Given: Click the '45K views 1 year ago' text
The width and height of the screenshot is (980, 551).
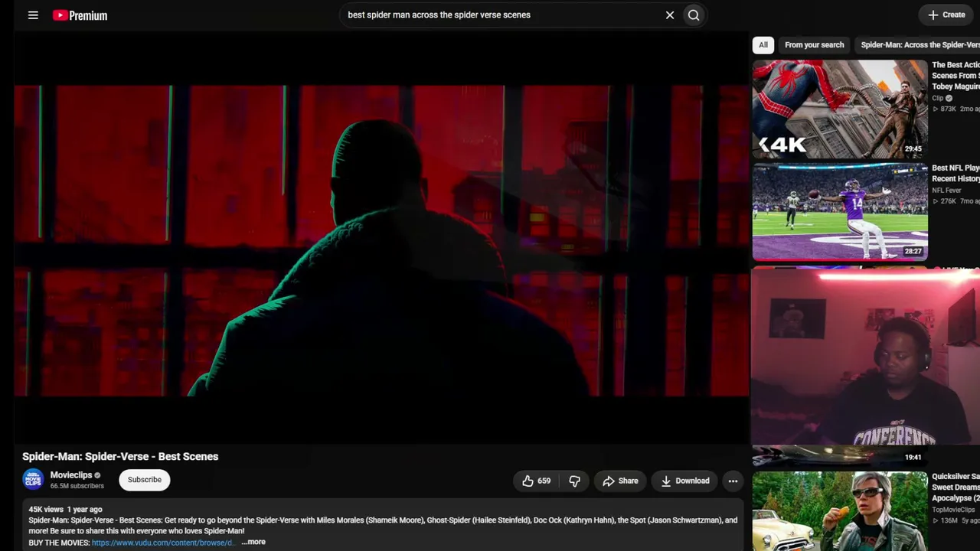Looking at the screenshot, I should point(65,509).
